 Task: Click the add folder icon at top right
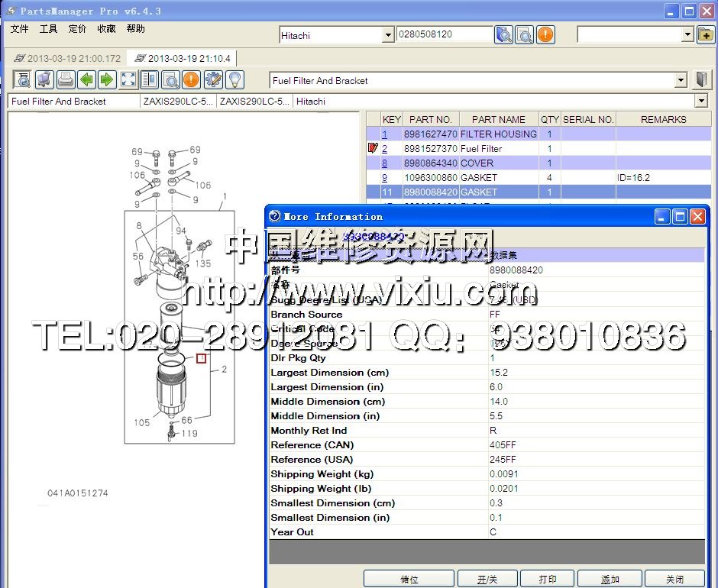point(705,34)
